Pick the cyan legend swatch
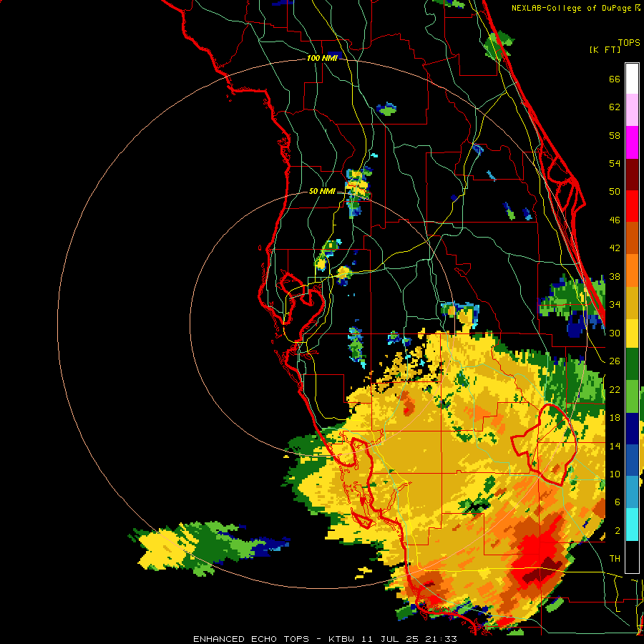The width and height of the screenshot is (644, 644). (x=632, y=525)
